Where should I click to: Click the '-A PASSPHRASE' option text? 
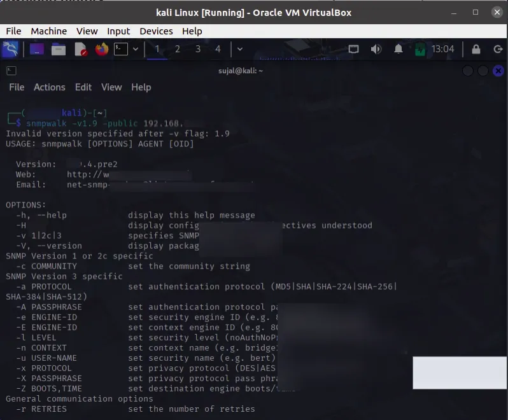[49, 307]
